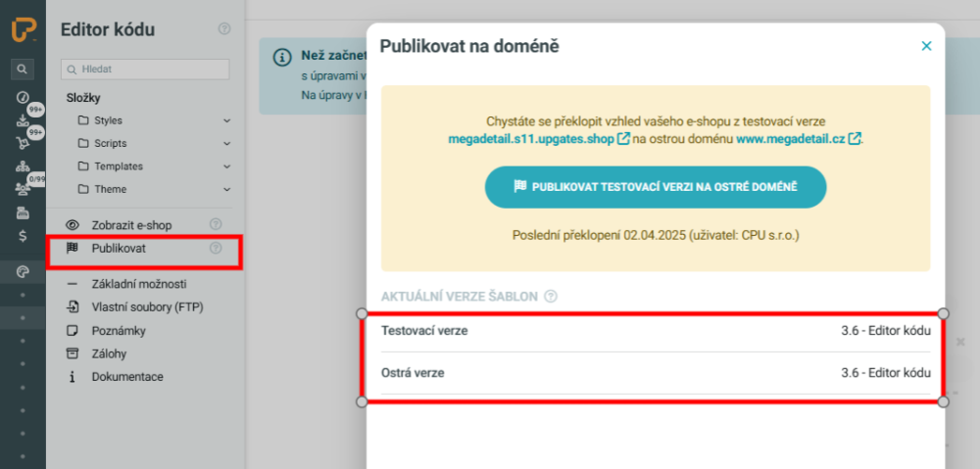Open the Publikovat menu item
The height and width of the screenshot is (469, 980).
[119, 248]
